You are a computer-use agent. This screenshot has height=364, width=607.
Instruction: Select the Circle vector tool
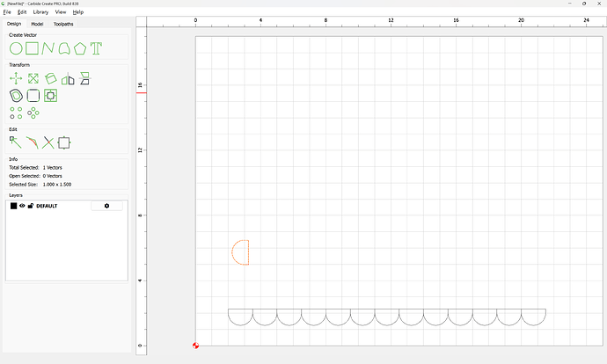[x=16, y=48]
